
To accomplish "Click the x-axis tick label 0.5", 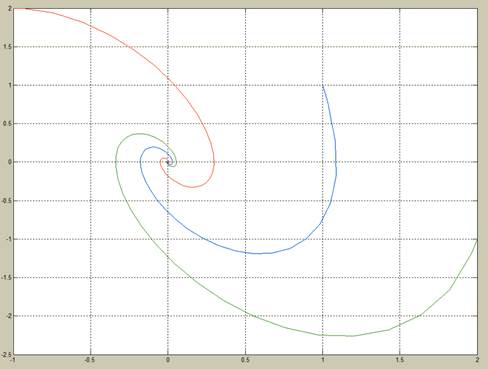I will pyautogui.click(x=245, y=360).
